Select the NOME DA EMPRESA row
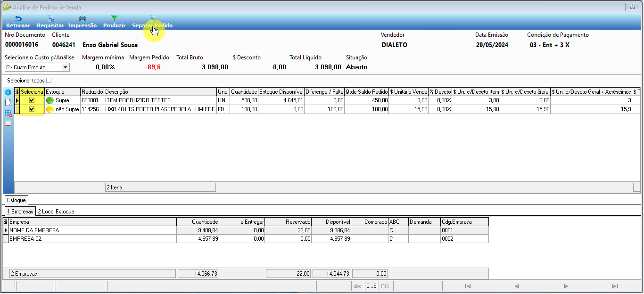Viewport: 644px width, 294px height. [x=246, y=230]
